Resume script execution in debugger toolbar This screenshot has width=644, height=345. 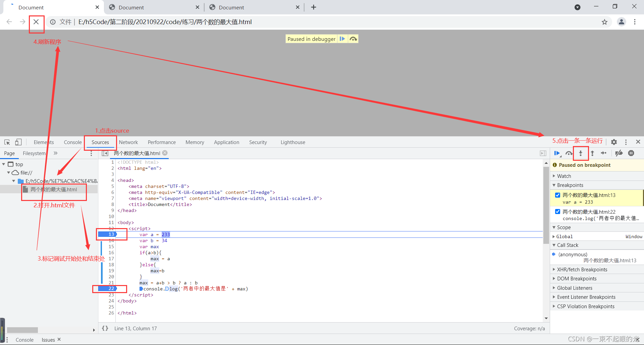(557, 153)
